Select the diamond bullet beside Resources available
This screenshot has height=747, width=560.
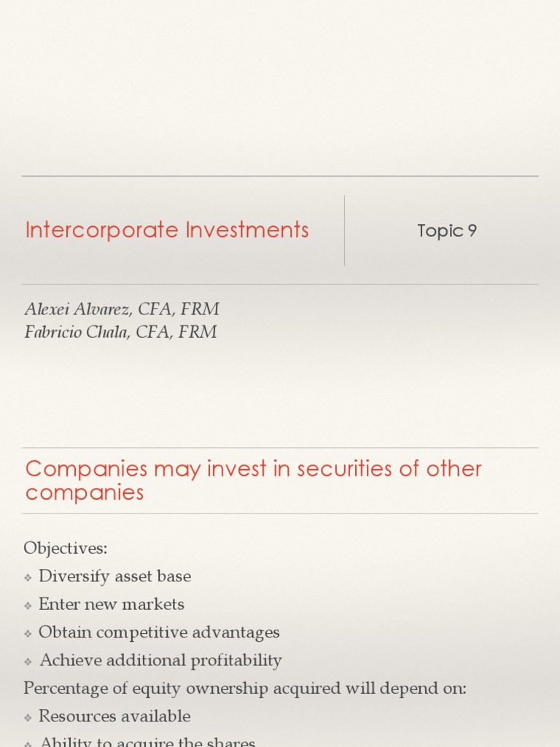click(28, 717)
